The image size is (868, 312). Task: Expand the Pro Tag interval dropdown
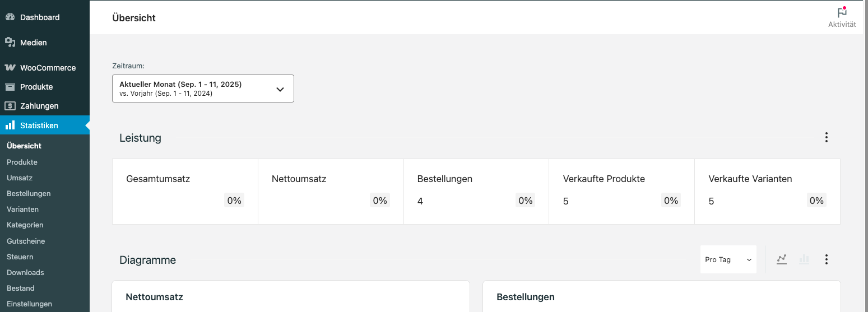(x=728, y=259)
